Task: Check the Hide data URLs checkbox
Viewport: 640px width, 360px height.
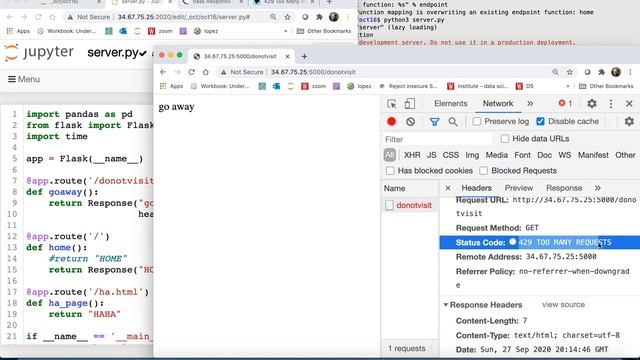Action: point(505,139)
